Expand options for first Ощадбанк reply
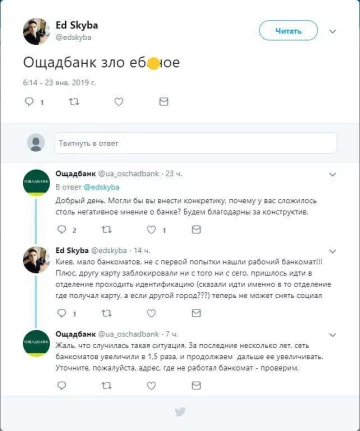360x431 pixels. click(332, 174)
